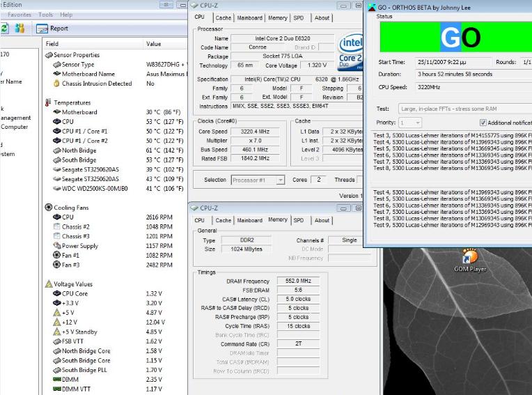Screen dimensions: 532x395
Task: Open the ORTHOS Priority dropdown
Action: (410, 123)
